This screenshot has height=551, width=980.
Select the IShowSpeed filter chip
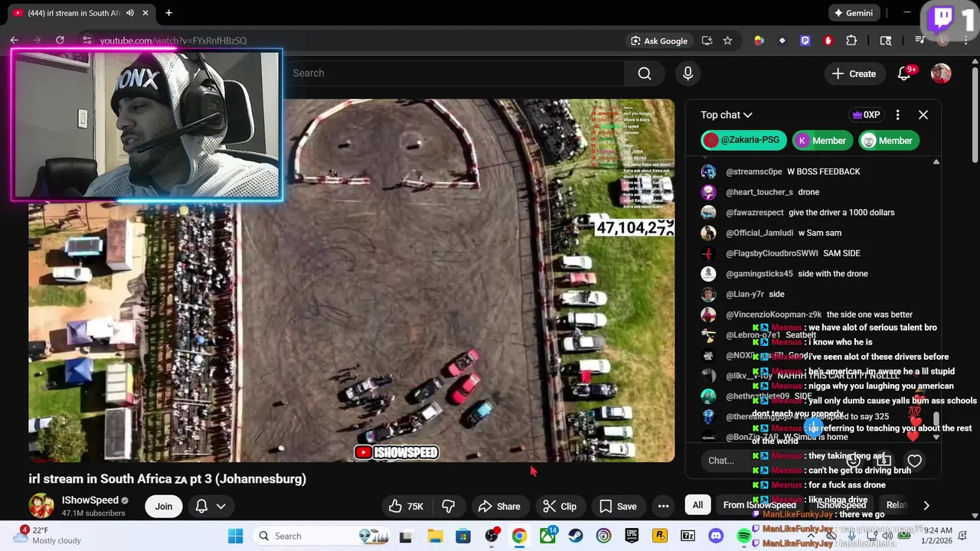[x=841, y=505]
